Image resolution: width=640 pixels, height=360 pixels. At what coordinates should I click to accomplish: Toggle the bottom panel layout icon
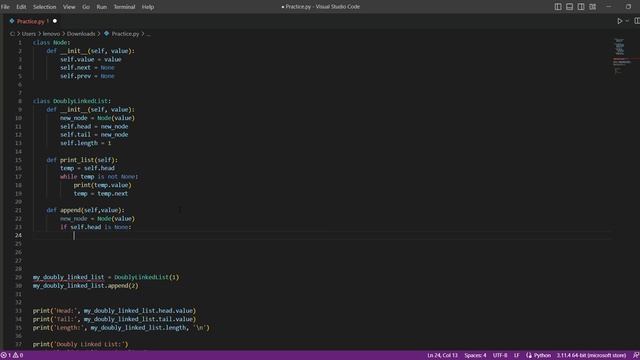[x=569, y=7]
